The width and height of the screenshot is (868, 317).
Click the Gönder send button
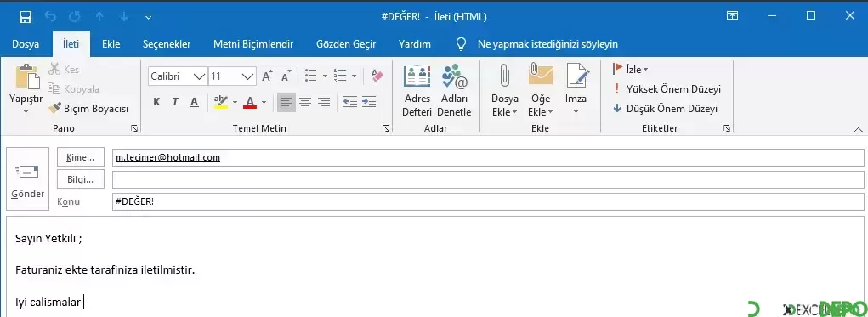tap(28, 179)
